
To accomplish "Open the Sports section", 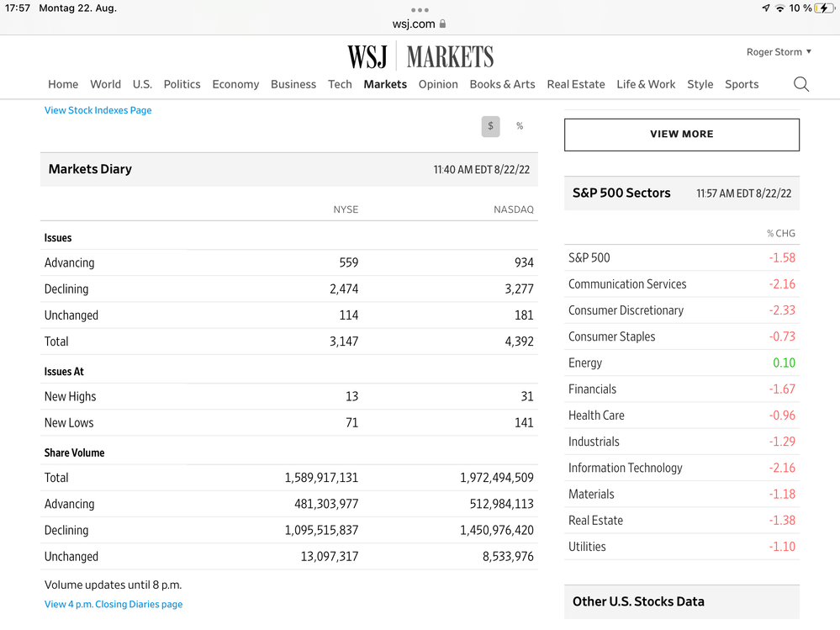I will [x=742, y=84].
